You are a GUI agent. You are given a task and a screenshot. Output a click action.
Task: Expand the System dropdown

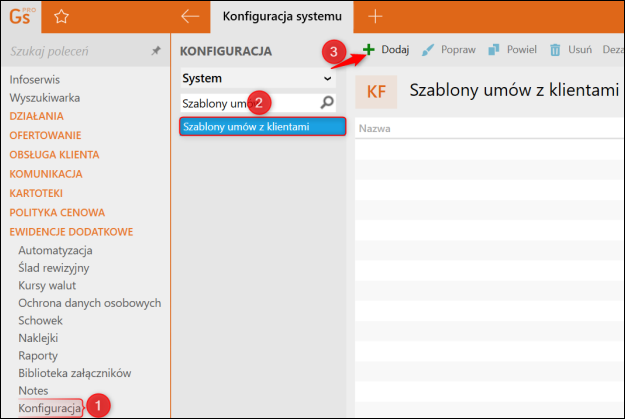tap(327, 77)
